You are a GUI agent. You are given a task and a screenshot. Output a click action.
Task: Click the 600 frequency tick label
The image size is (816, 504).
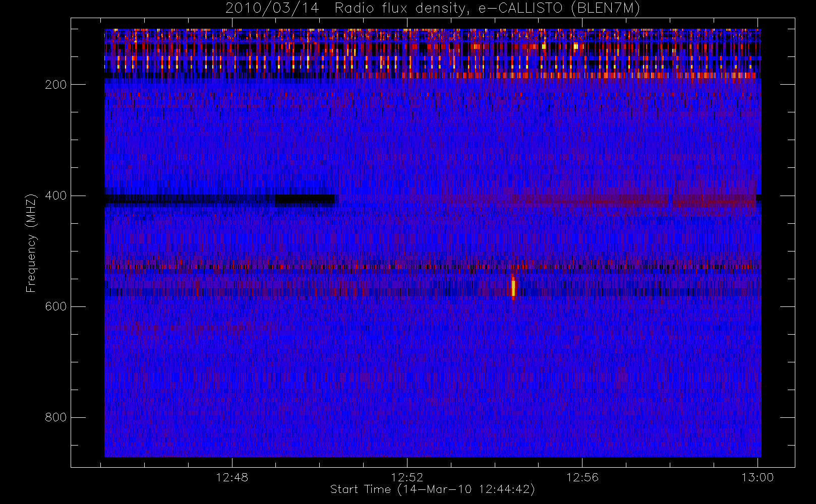(55, 306)
